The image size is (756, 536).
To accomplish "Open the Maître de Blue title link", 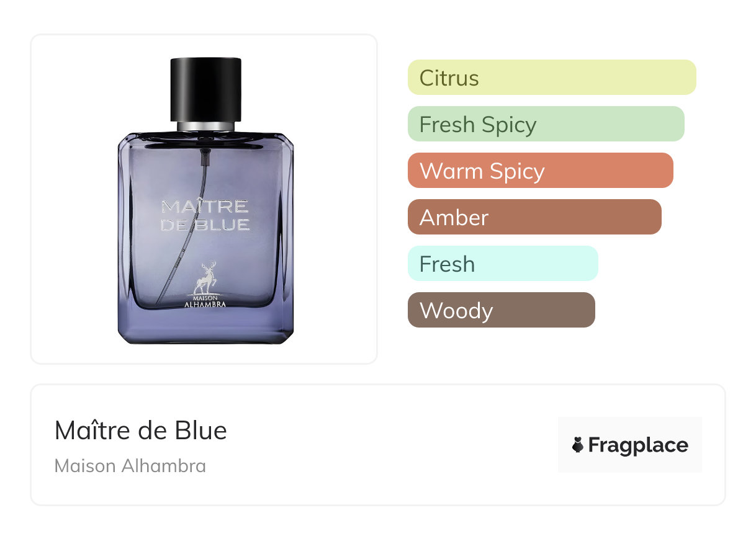I will [141, 431].
